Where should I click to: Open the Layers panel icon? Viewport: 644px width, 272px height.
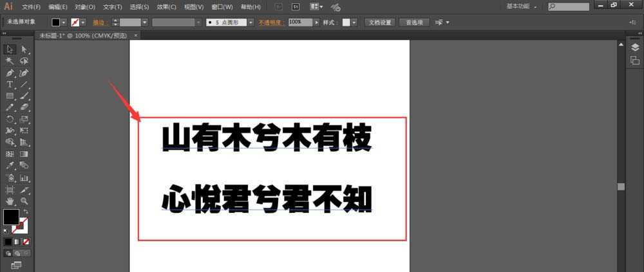634,47
